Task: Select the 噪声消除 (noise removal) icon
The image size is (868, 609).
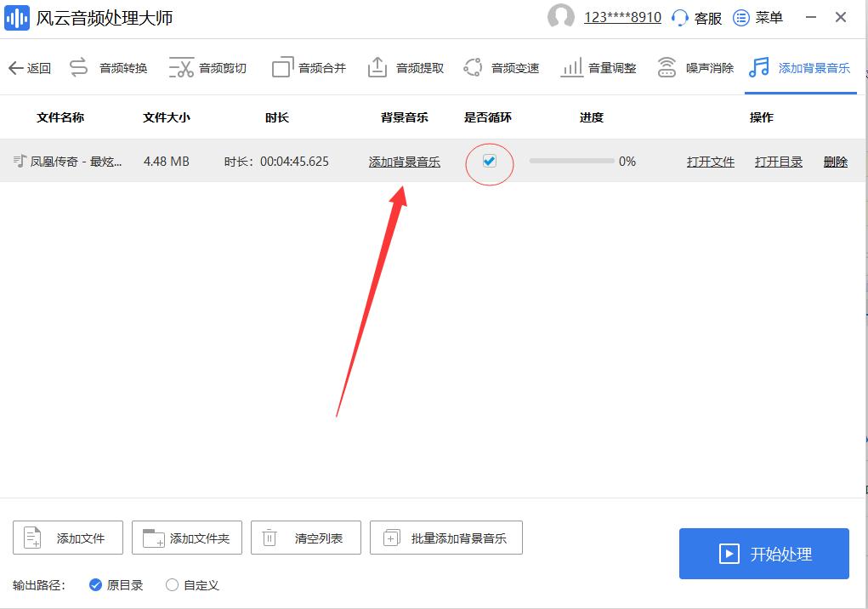Action: pyautogui.click(x=667, y=66)
